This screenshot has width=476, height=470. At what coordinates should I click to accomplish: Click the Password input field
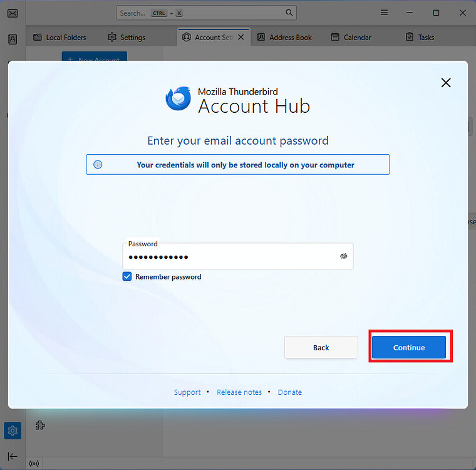point(238,256)
